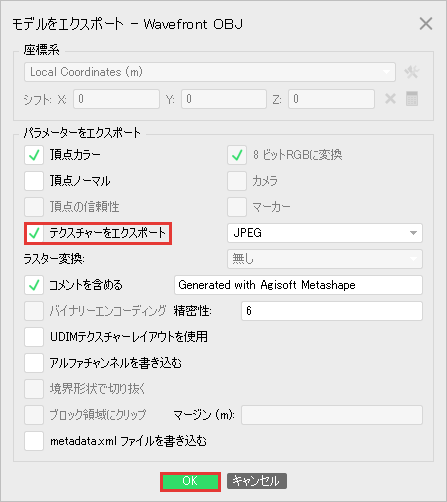
Task: Open the Local Coordinates (m) dropdown
Action: click(x=210, y=72)
